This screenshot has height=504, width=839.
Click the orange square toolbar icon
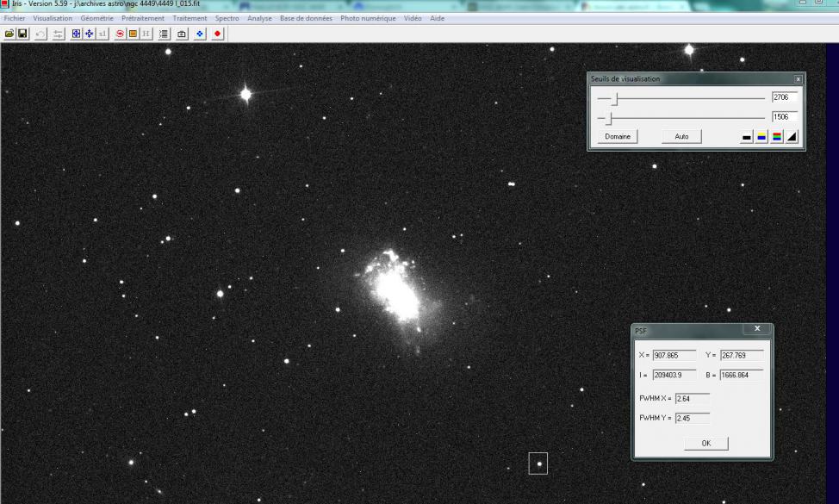tap(133, 34)
